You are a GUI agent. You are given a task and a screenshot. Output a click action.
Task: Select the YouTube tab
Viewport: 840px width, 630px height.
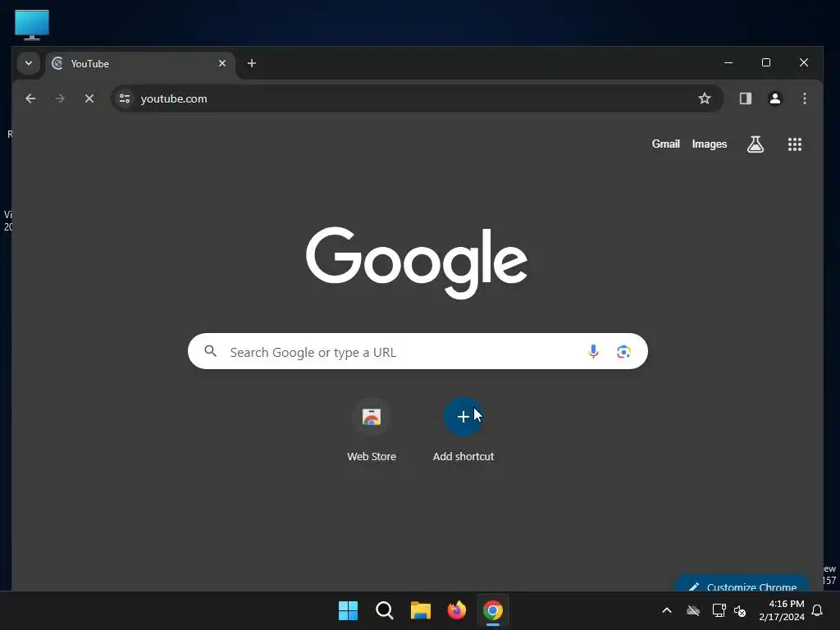click(x=140, y=64)
